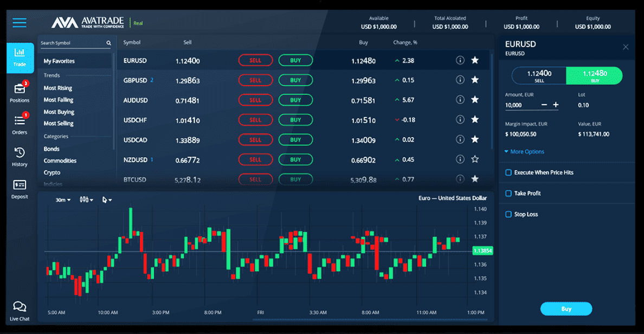Enable the Take Profit option
This screenshot has width=644, height=334.
pos(508,193)
